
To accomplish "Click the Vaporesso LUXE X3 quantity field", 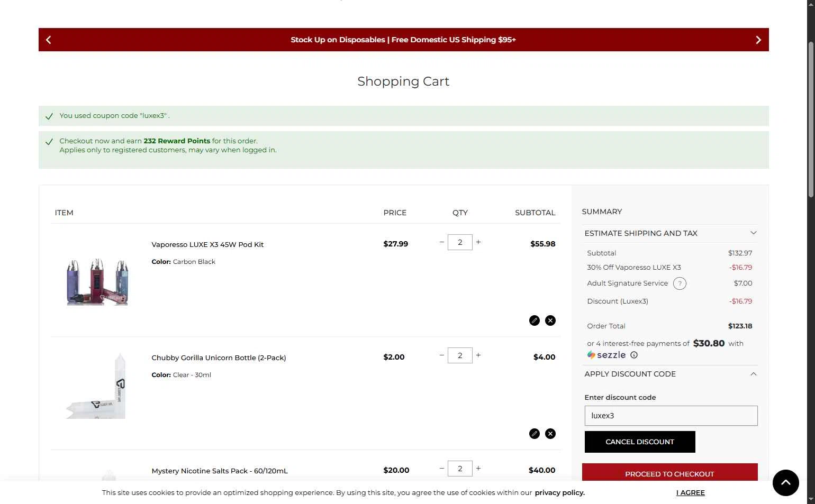I will click(x=460, y=242).
